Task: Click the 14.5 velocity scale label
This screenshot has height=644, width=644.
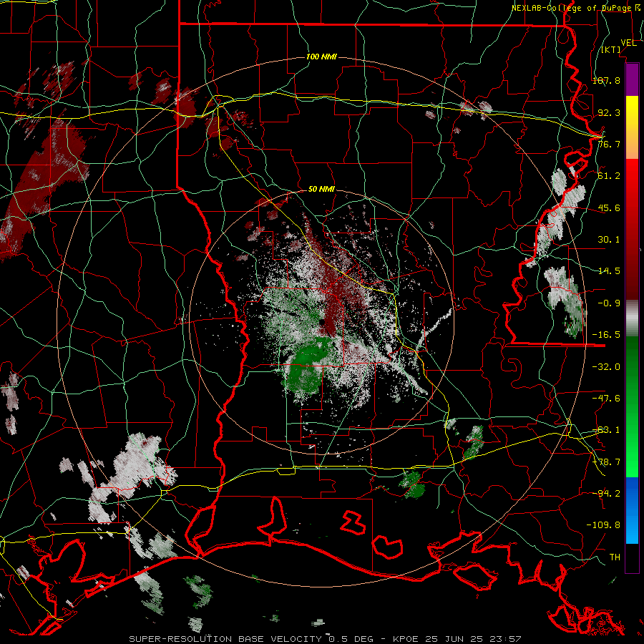Action: [x=609, y=271]
